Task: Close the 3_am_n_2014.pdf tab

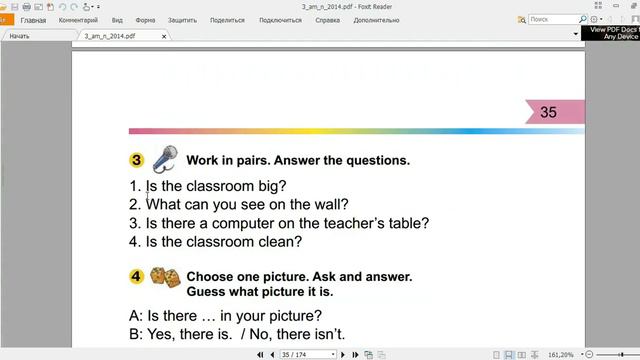Action: (x=164, y=36)
